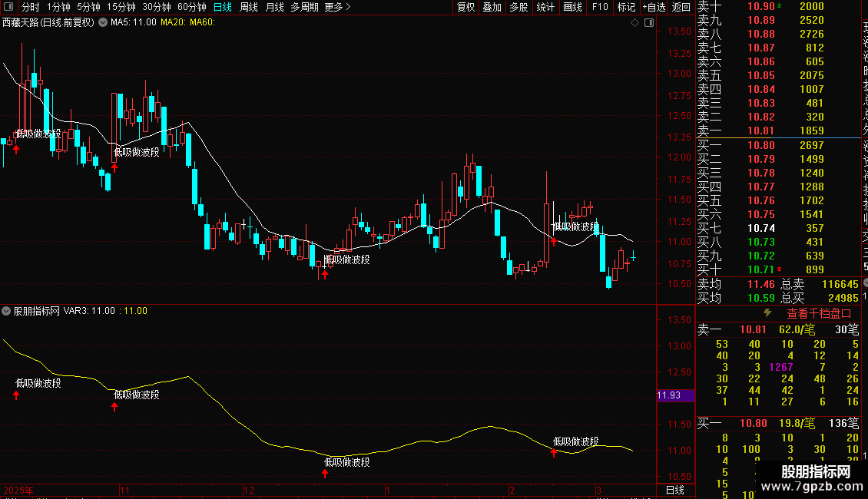Click 总卖 value 116645
This screenshot has height=499, width=868.
point(840,284)
